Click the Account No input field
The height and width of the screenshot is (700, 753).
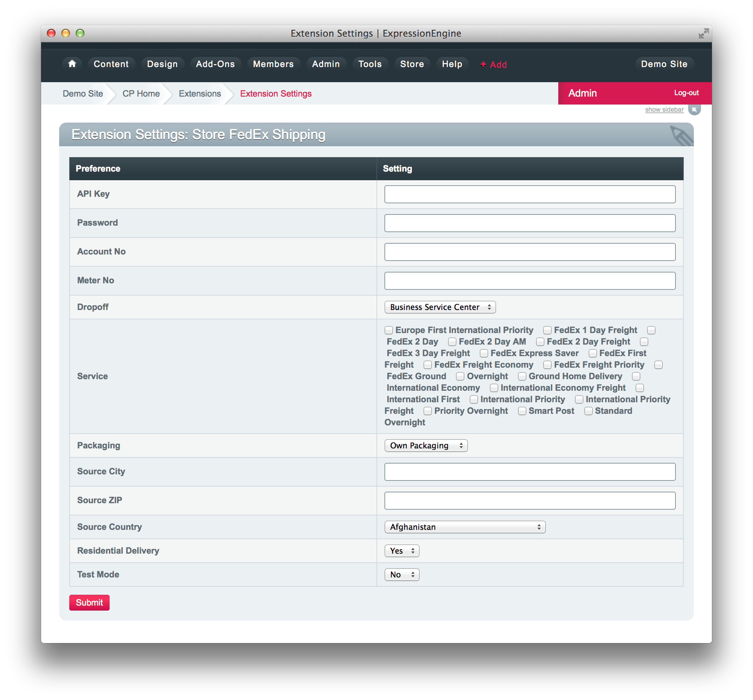click(x=529, y=252)
